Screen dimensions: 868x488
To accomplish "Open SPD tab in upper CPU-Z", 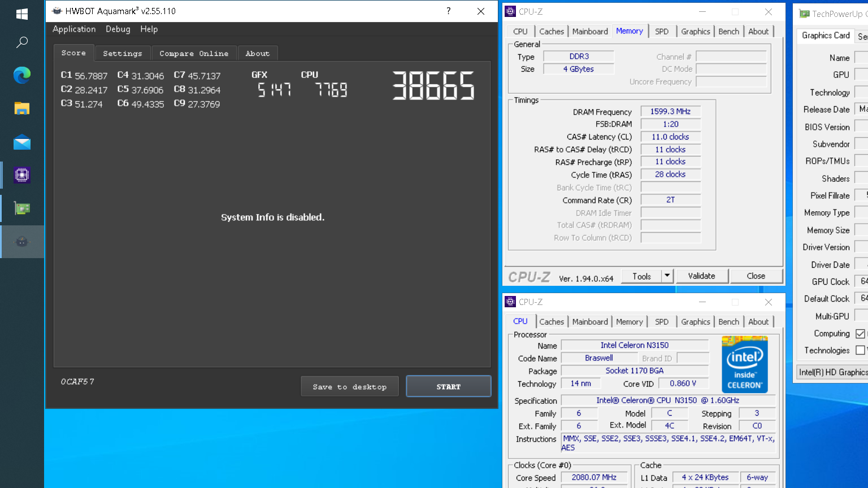I will [662, 32].
